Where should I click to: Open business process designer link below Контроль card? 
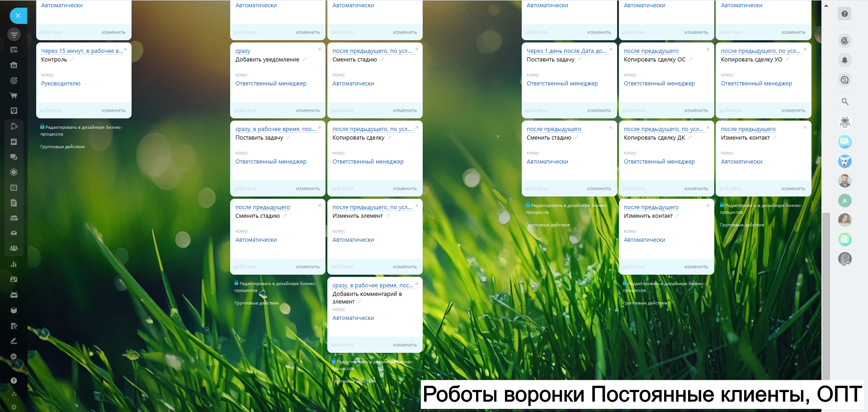(x=81, y=131)
